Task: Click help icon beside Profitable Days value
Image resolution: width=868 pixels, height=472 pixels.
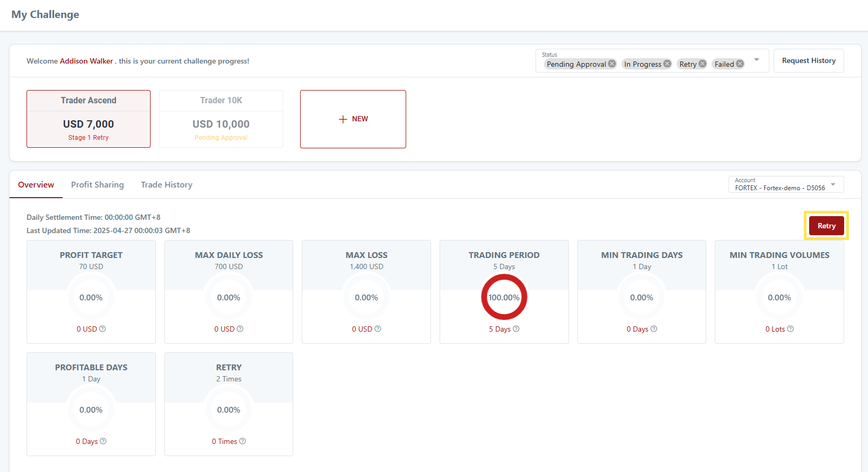Action: pyautogui.click(x=103, y=441)
